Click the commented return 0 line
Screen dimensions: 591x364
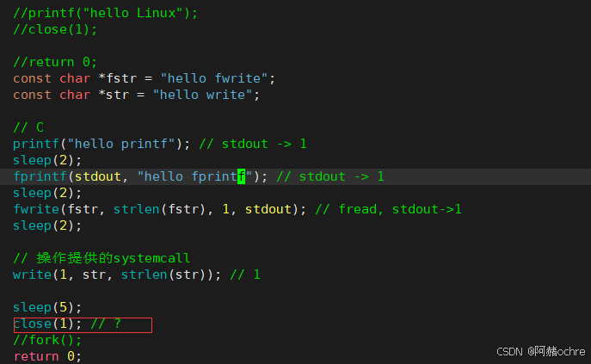(55, 62)
